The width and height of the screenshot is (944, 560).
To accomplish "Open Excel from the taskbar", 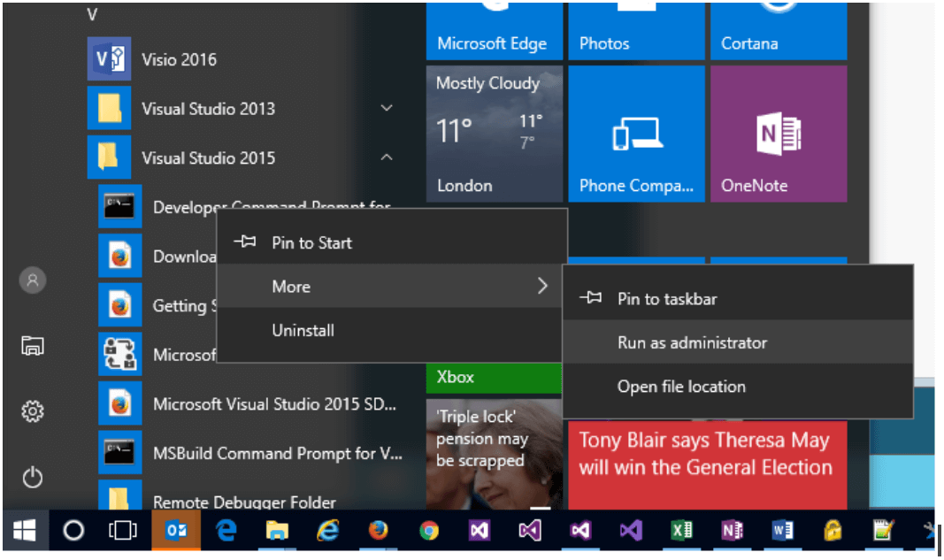I will pyautogui.click(x=681, y=530).
